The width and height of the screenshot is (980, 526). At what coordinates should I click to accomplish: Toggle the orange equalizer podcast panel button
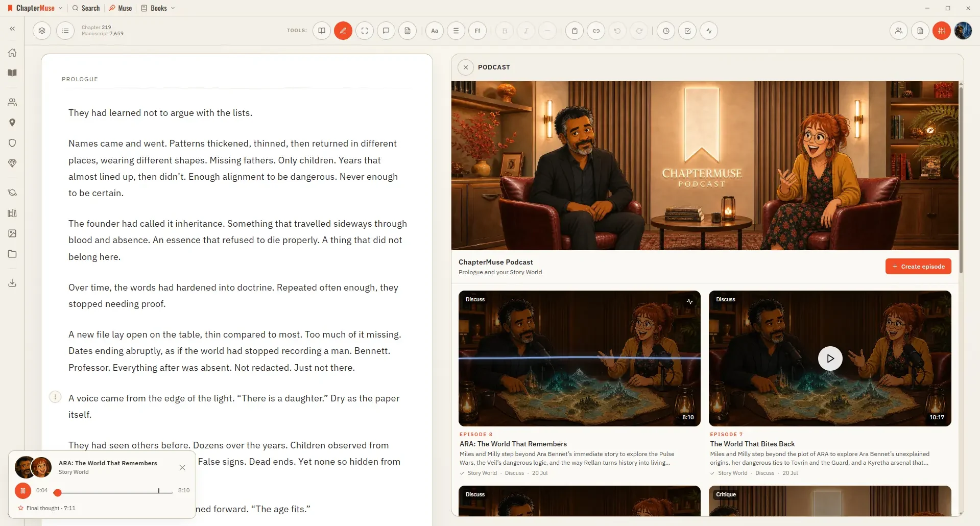942,31
